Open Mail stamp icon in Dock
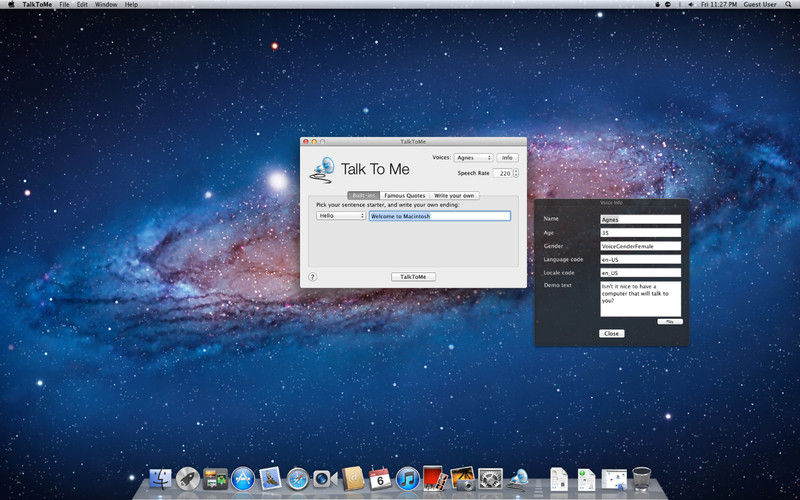This screenshot has width=800, height=500. (270, 479)
